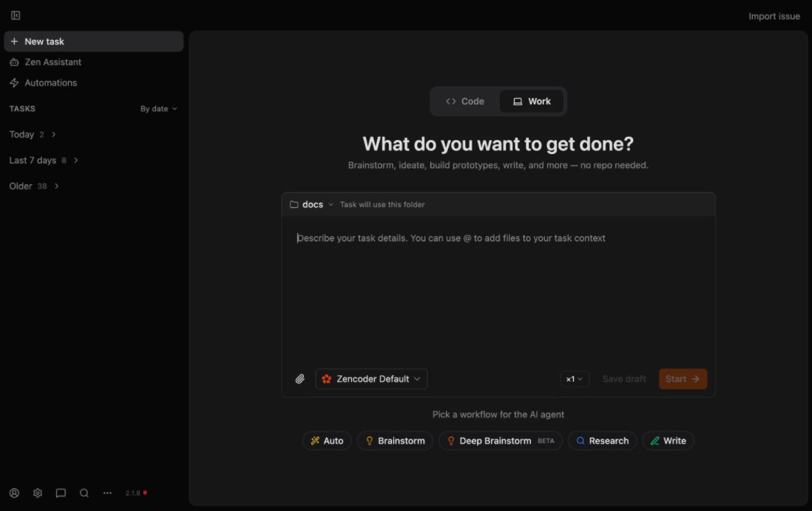Screen dimensions: 812x511
Task: Open the feedback chat bubble icon
Action: (x=60, y=493)
